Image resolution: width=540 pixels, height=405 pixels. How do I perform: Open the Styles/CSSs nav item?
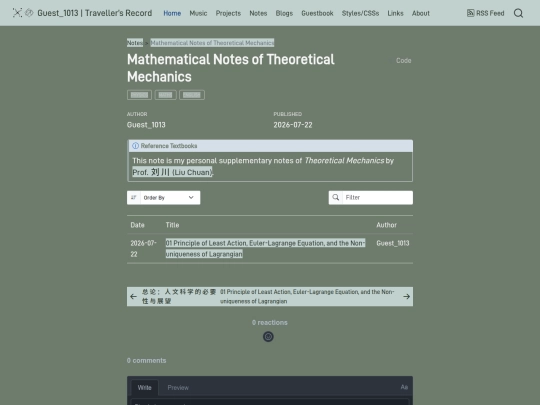click(360, 13)
